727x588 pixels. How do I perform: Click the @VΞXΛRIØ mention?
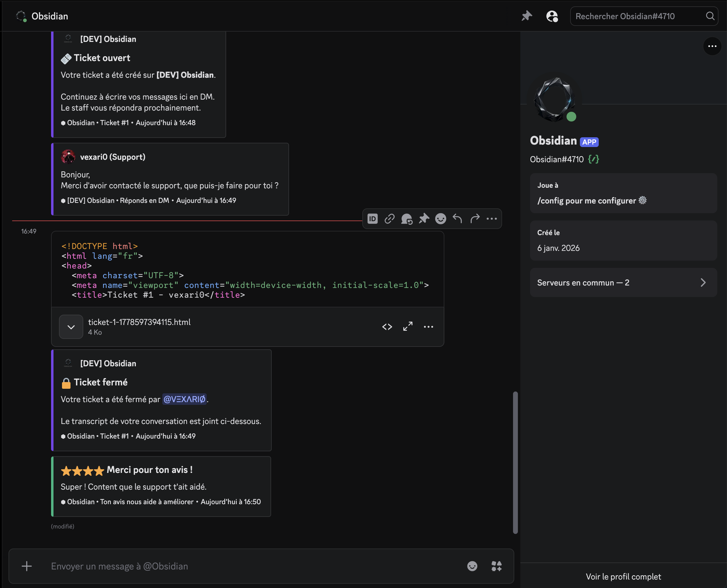pos(184,399)
